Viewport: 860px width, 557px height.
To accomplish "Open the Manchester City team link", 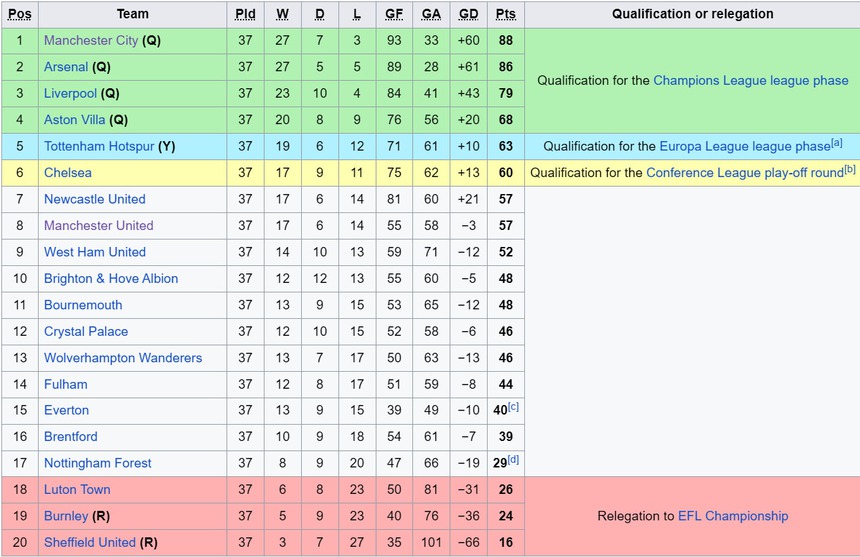I will point(91,41).
